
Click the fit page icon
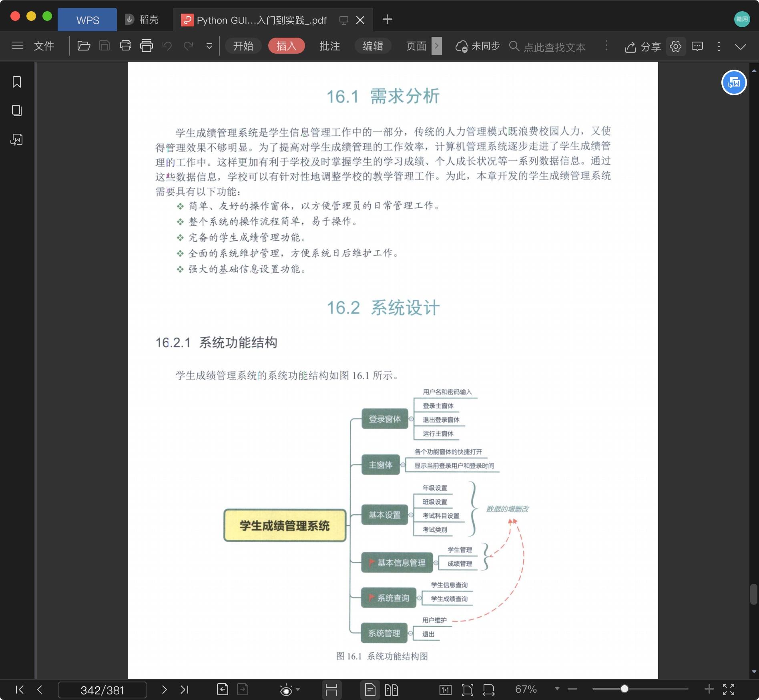467,690
